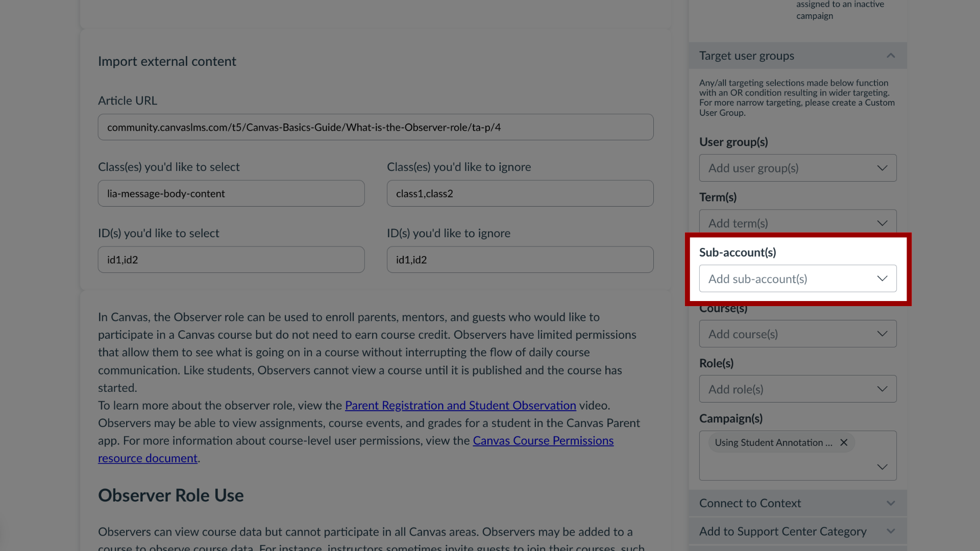Open the Add sub-account(s) dropdown
This screenshot has height=551, width=980.
[798, 279]
